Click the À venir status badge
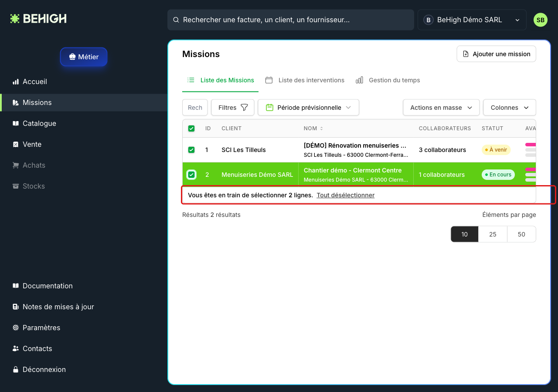The height and width of the screenshot is (392, 558). [x=496, y=150]
